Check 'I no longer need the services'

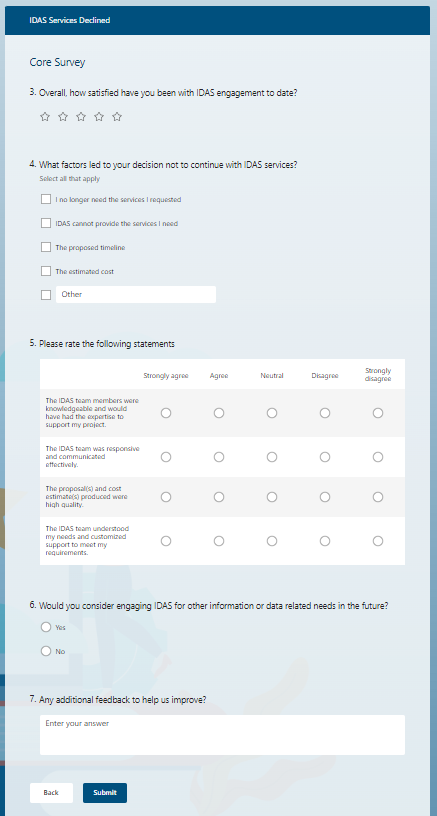46,199
